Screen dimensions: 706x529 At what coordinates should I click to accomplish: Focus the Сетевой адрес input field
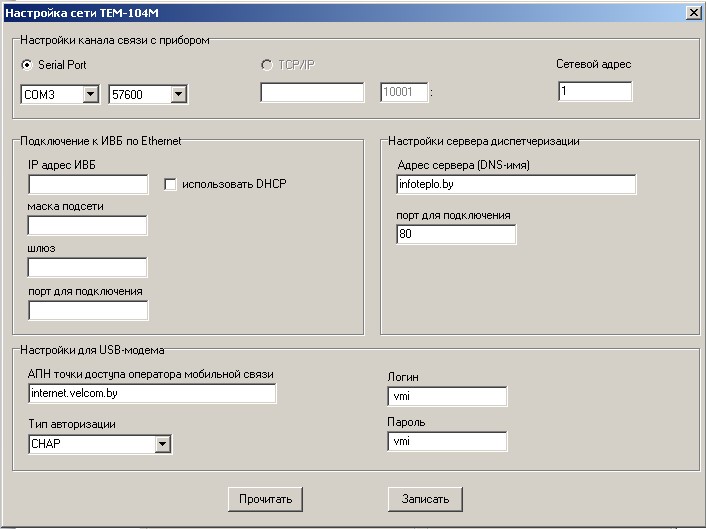pos(595,91)
